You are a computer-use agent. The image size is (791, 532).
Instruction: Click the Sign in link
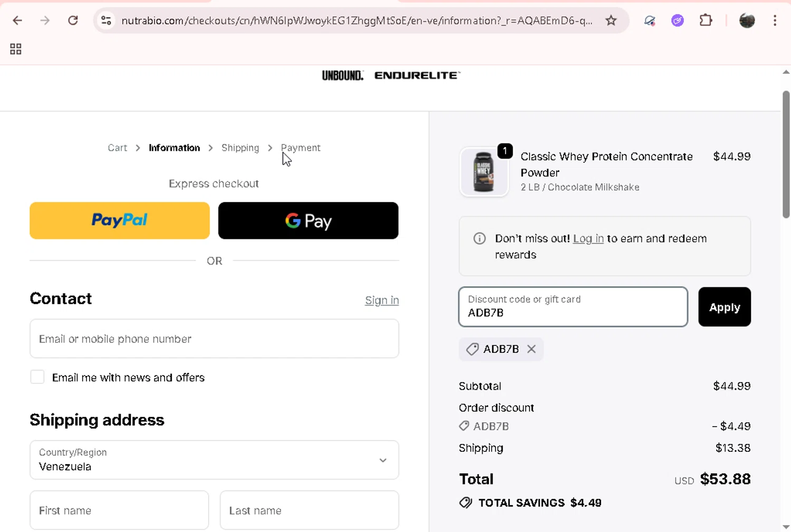[x=382, y=300]
